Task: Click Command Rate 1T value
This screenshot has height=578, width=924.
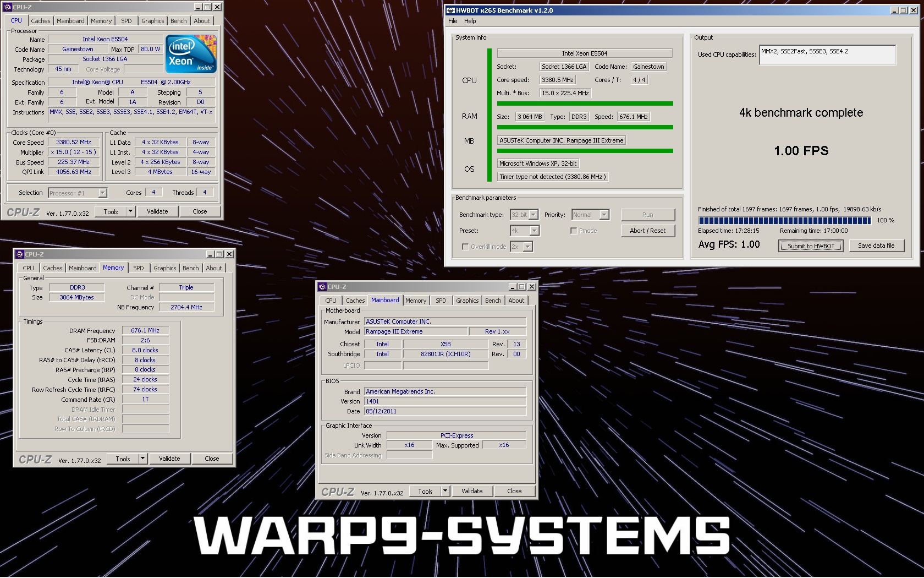Action: (x=145, y=399)
